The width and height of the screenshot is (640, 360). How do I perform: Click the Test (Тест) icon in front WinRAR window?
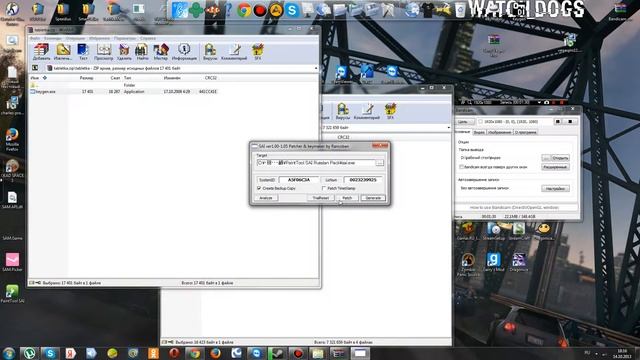tap(83, 52)
